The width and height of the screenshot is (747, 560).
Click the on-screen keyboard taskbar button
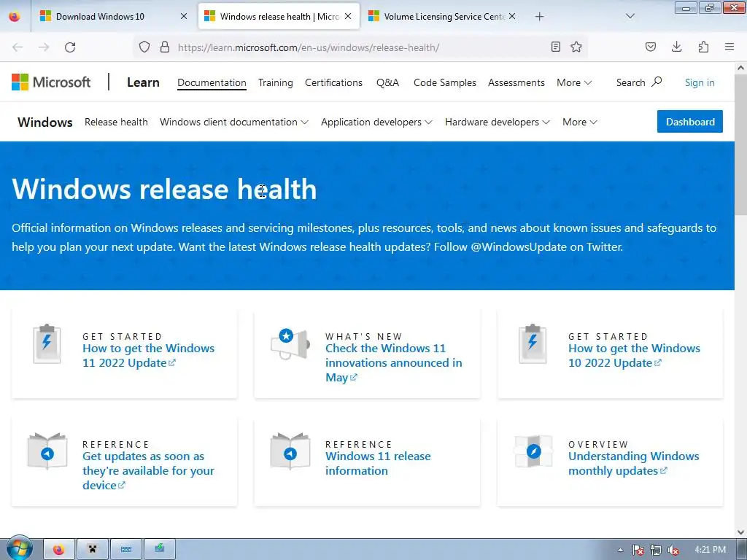(x=126, y=550)
